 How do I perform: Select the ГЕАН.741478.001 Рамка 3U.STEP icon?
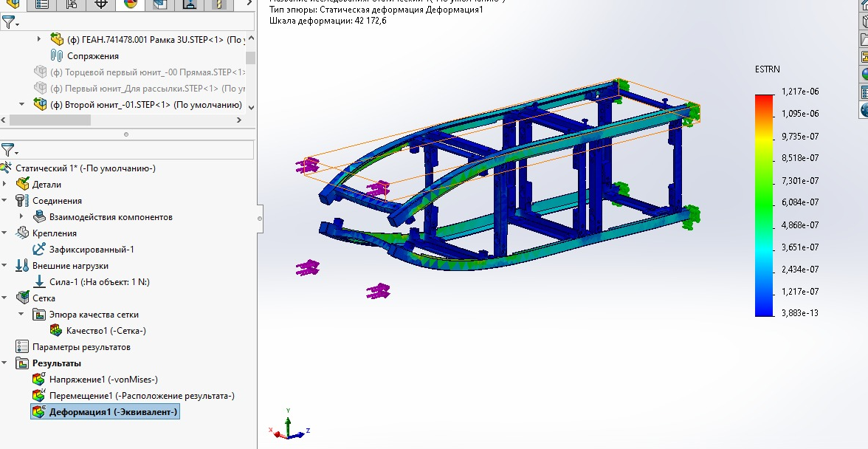[57, 39]
